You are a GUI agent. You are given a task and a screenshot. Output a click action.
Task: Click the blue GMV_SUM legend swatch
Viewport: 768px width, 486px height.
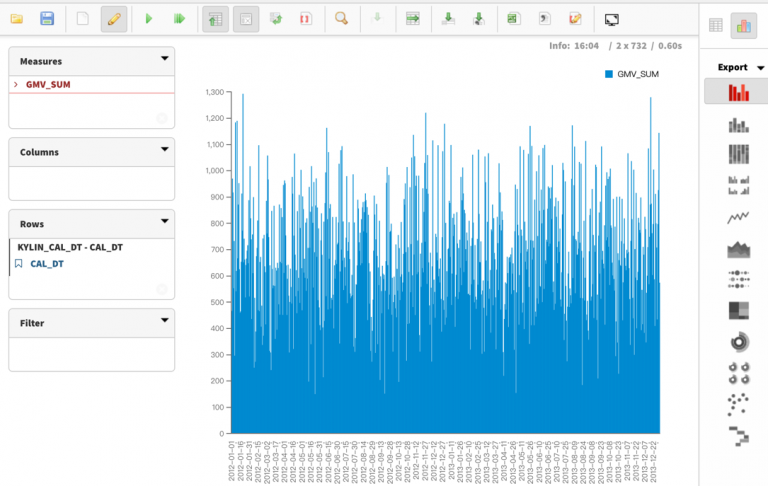pos(609,74)
